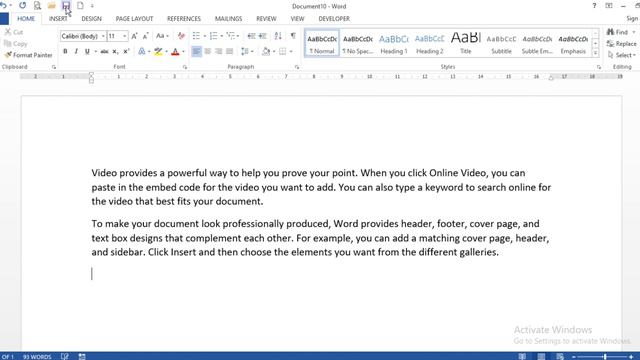Click the Redo icon in quick access toolbar
Image resolution: width=640 pixels, height=360 pixels.
[22, 6]
